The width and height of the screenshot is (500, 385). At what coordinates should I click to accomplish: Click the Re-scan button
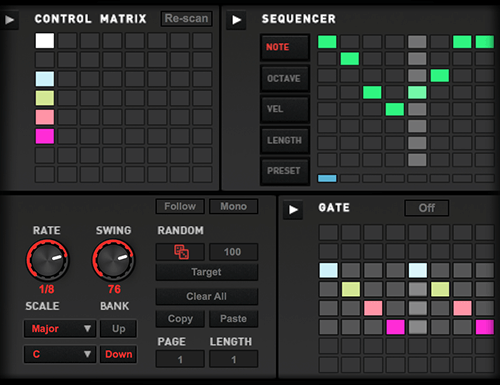186,19
